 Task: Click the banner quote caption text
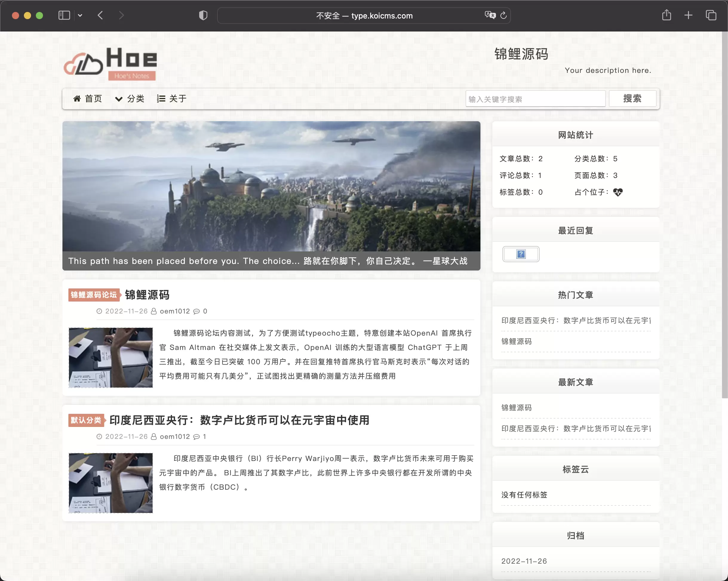coord(268,261)
